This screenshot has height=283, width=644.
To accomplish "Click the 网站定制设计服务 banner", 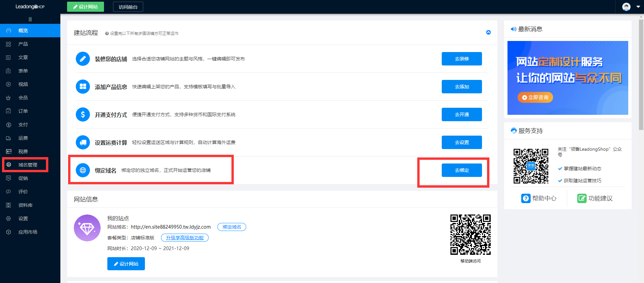I will [x=568, y=78].
